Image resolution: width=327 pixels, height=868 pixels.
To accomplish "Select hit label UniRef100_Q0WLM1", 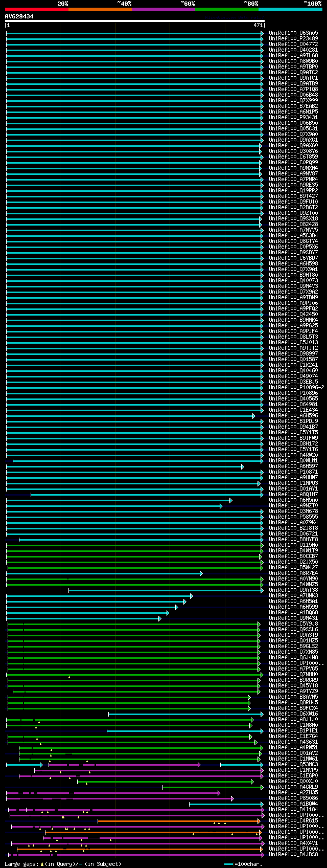I will pyautogui.click(x=293, y=460).
